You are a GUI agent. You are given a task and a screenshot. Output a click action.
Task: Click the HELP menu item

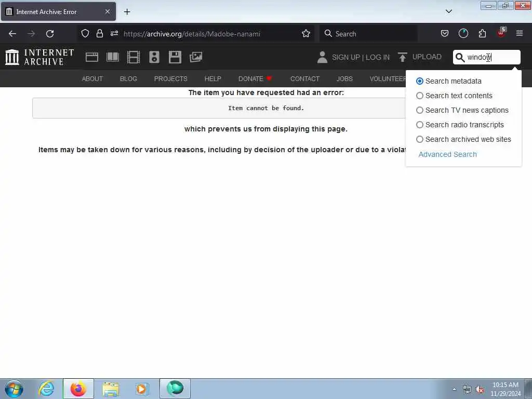[212, 79]
